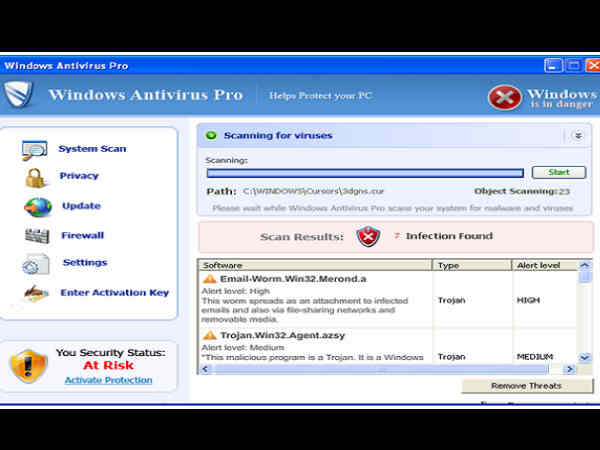The image size is (600, 450).
Task: Click the Update globe icon
Action: [38, 207]
